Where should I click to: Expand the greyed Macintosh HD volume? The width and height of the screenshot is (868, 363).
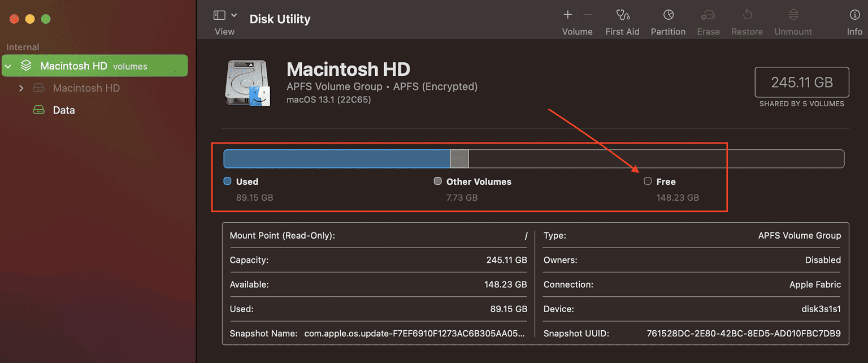click(21, 88)
